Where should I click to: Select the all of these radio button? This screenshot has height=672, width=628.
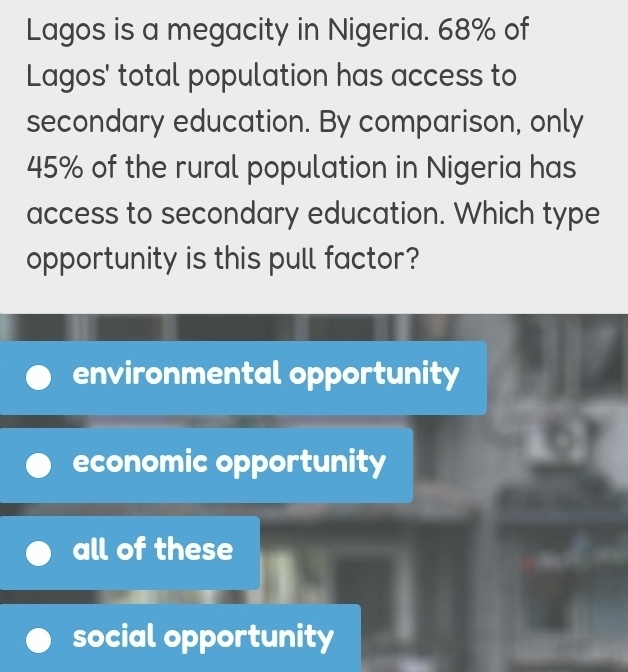tap(39, 553)
